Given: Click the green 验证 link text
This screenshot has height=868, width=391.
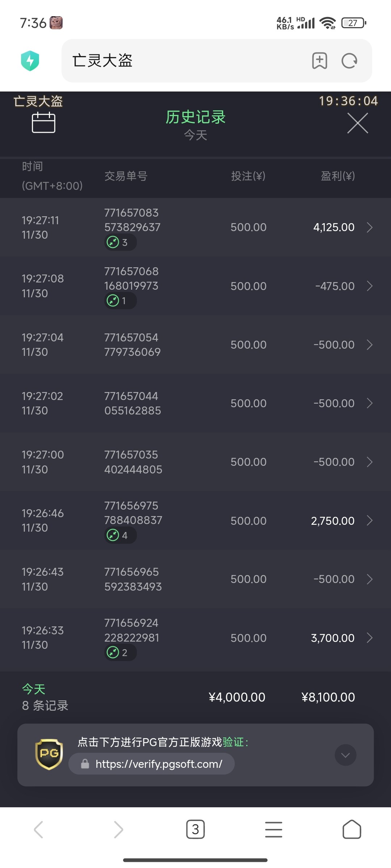Looking at the screenshot, I should click(x=233, y=742).
